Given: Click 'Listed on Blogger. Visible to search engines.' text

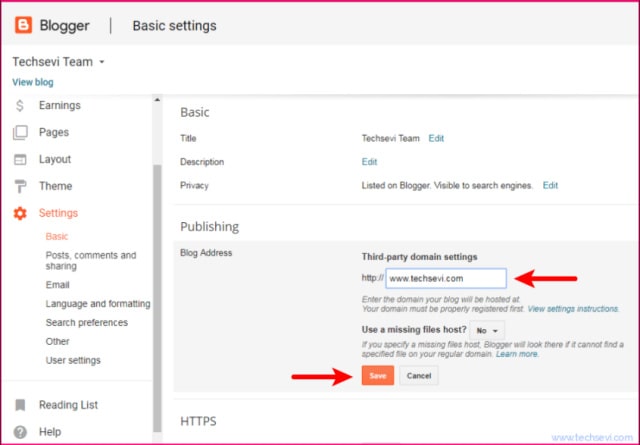Looking at the screenshot, I should [447, 185].
